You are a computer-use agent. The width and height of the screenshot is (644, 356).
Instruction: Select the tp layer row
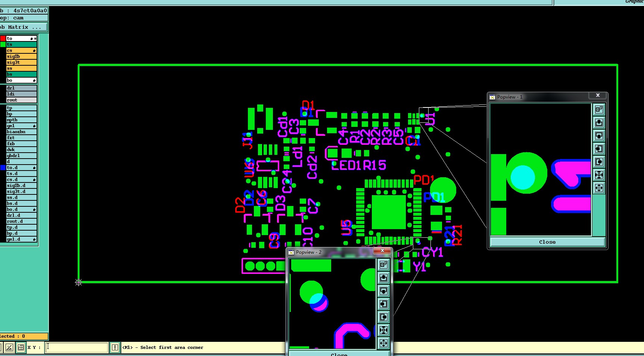click(22, 108)
